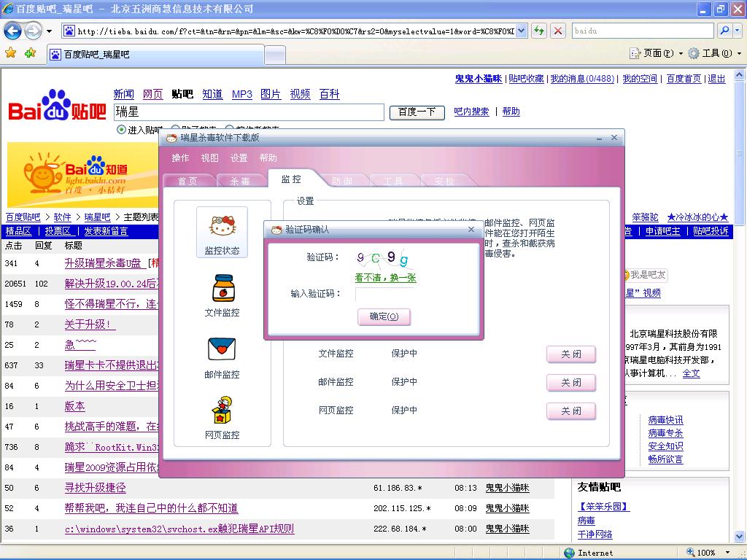
Task: Select the 百度贴吧_瑞星吧 browser tab
Action: coord(156,54)
